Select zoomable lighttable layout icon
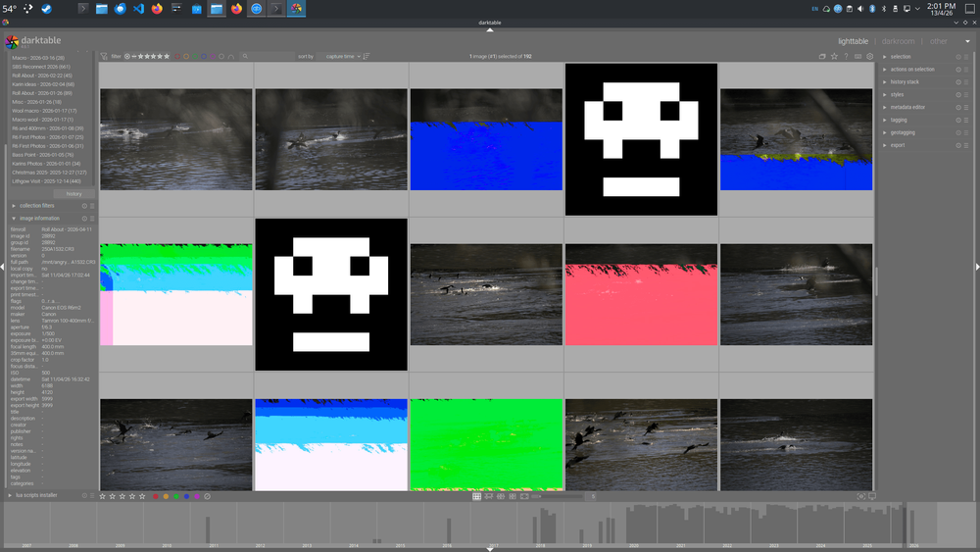Image resolution: width=980 pixels, height=552 pixels. [x=489, y=496]
